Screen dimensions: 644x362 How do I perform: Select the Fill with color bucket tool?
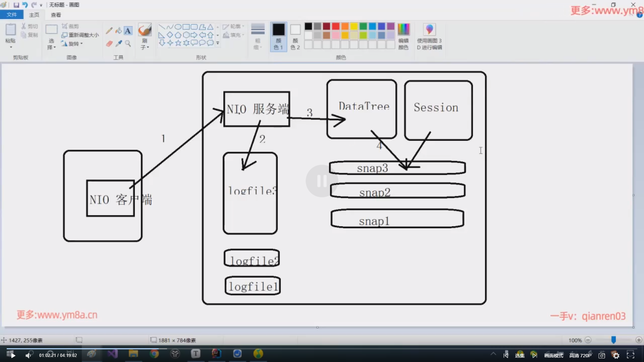118,31
